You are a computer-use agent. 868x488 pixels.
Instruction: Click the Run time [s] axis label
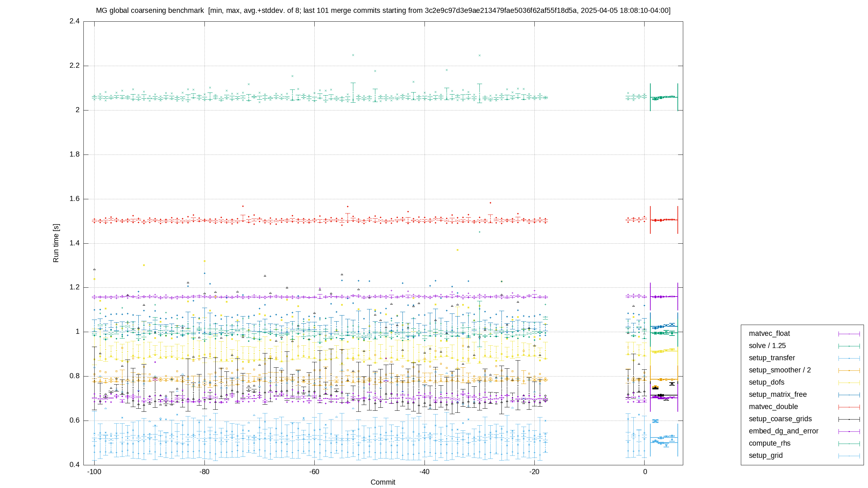[x=56, y=243]
